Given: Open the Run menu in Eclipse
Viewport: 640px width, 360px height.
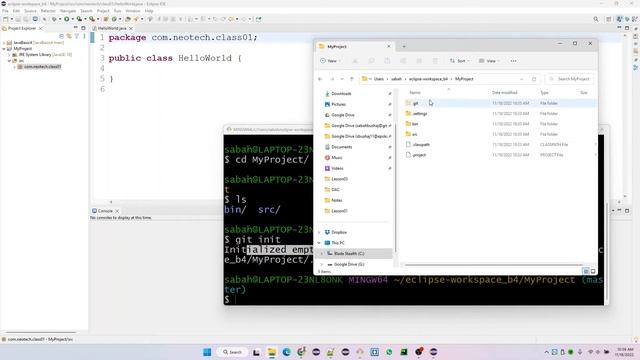Looking at the screenshot, I should (118, 11).
